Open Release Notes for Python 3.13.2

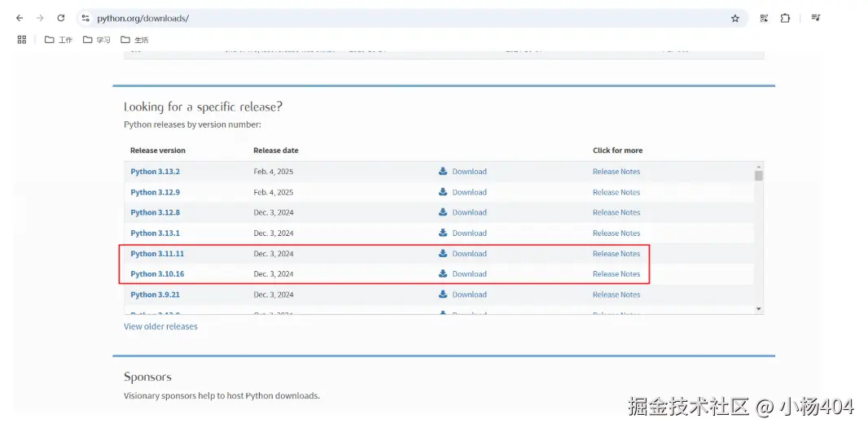point(616,172)
